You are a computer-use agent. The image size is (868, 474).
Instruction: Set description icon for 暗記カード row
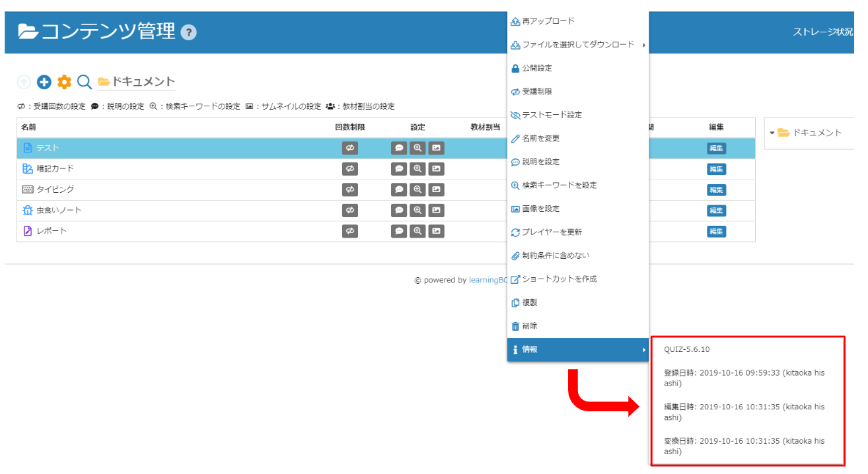tap(399, 169)
